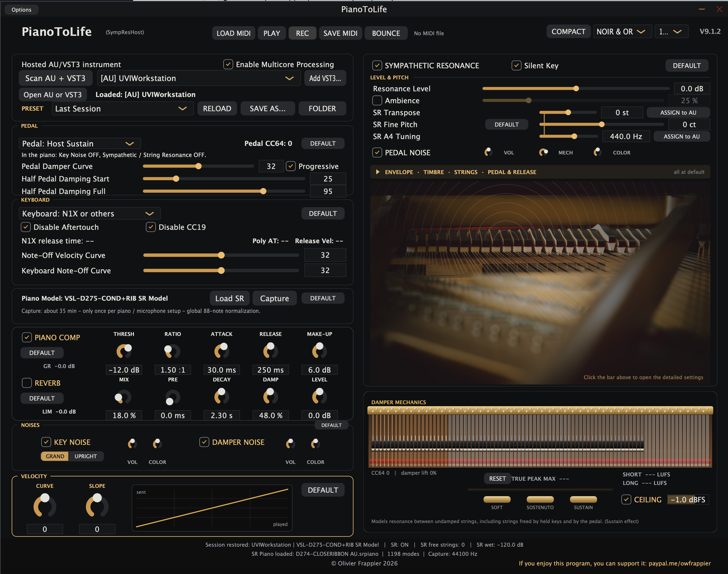Click the Reverb DAMP knob
Viewport: 728px width, 574px height.
[270, 396]
